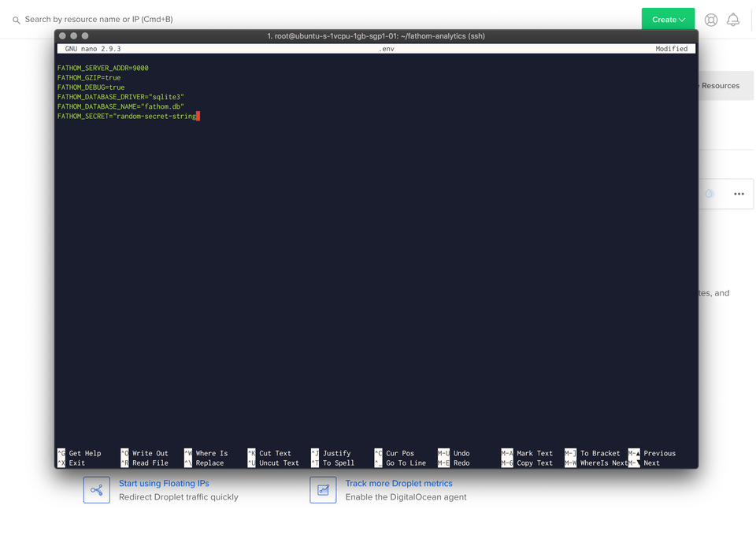The image size is (756, 535).
Task: Click Cut Text shortcut in nano
Action: [269, 454]
